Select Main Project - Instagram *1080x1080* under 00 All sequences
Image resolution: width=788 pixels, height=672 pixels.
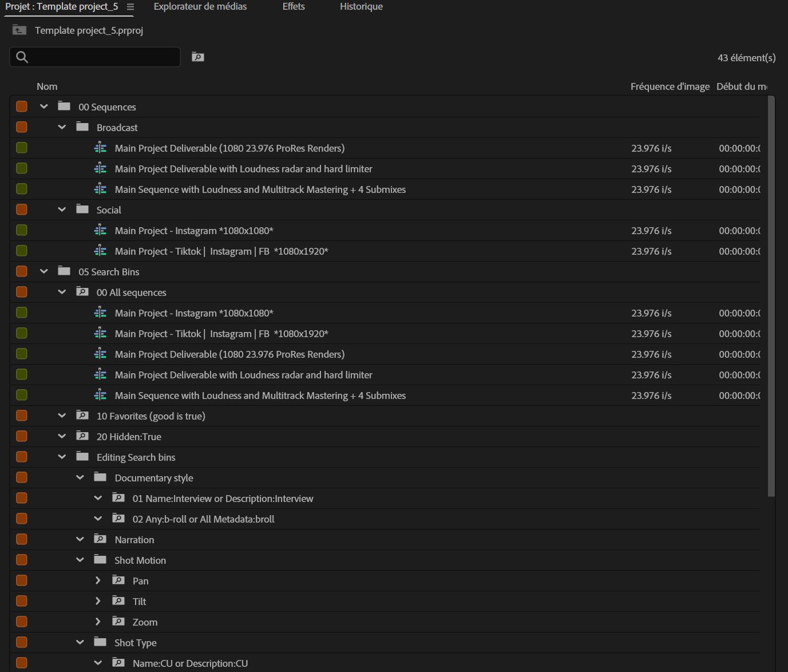(194, 313)
